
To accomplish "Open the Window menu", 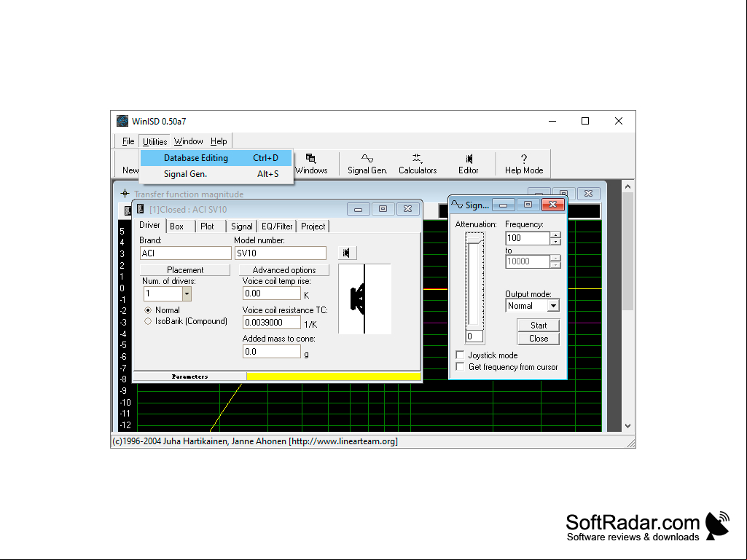I will [x=188, y=141].
